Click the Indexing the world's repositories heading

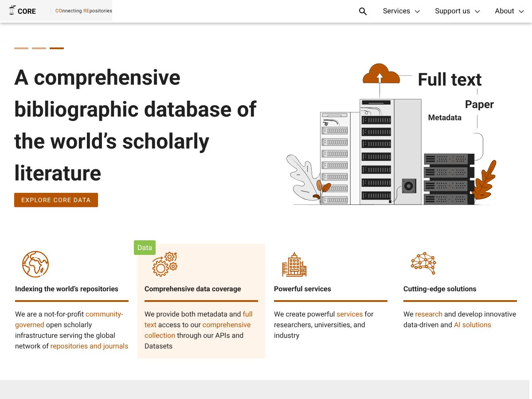[x=66, y=289]
